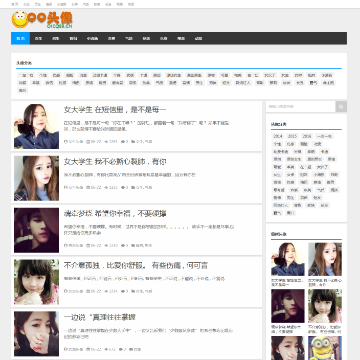Select the highlighted blue home tab in the navbar
Viewport: 360px width, 360px height.
tap(20, 38)
